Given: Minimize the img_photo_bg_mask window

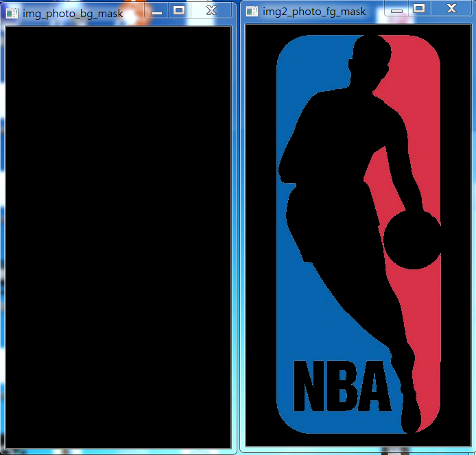Looking at the screenshot, I should click(156, 11).
